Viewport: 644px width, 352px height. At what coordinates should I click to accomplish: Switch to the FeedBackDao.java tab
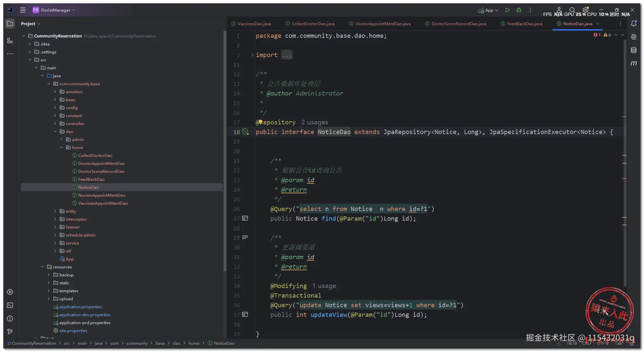(x=522, y=24)
